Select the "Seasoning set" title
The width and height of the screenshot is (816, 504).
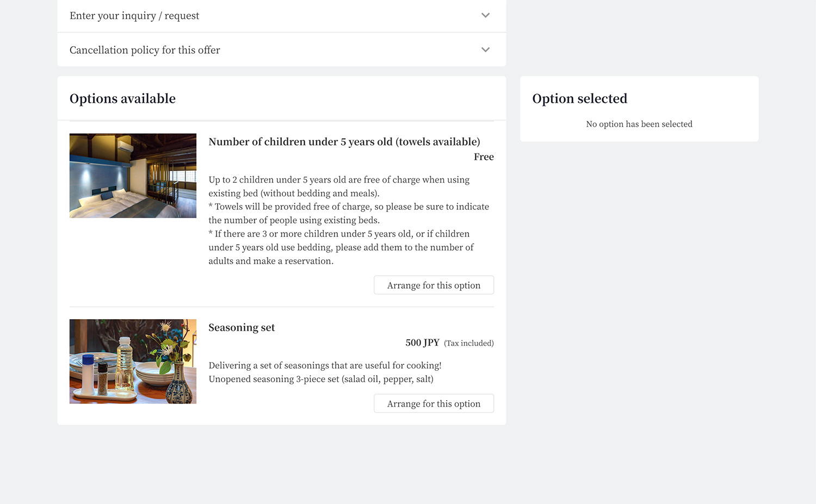coord(242,327)
